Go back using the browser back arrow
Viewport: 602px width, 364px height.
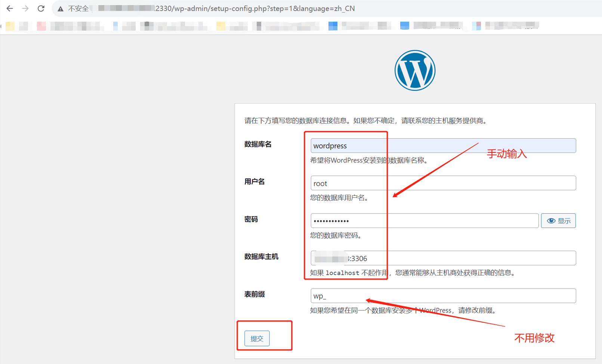pos(10,9)
